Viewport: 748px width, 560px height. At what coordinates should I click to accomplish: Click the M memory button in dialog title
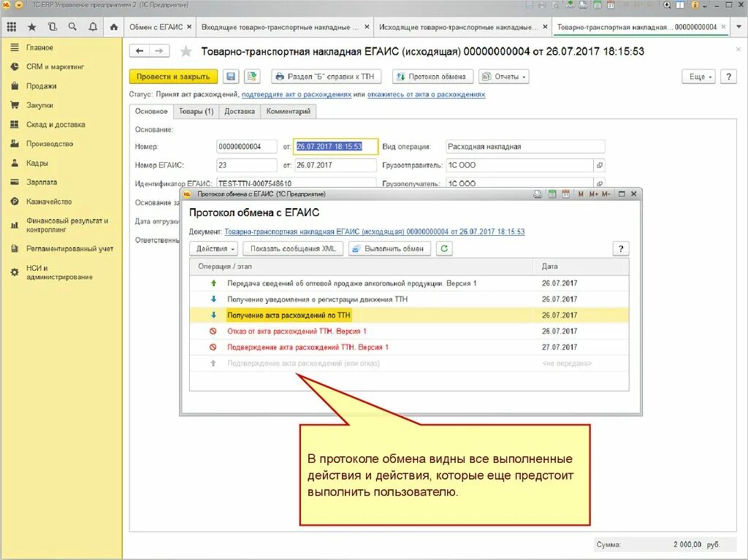[581, 194]
